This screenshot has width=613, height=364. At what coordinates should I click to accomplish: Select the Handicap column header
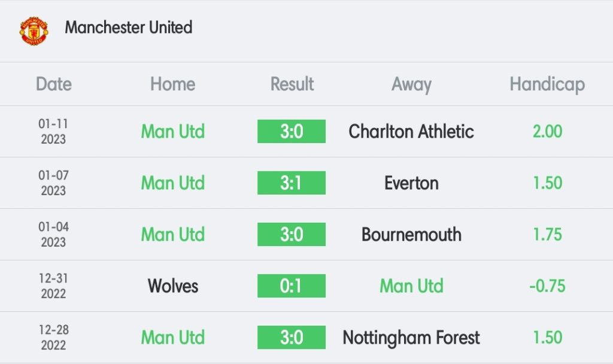[x=547, y=84]
